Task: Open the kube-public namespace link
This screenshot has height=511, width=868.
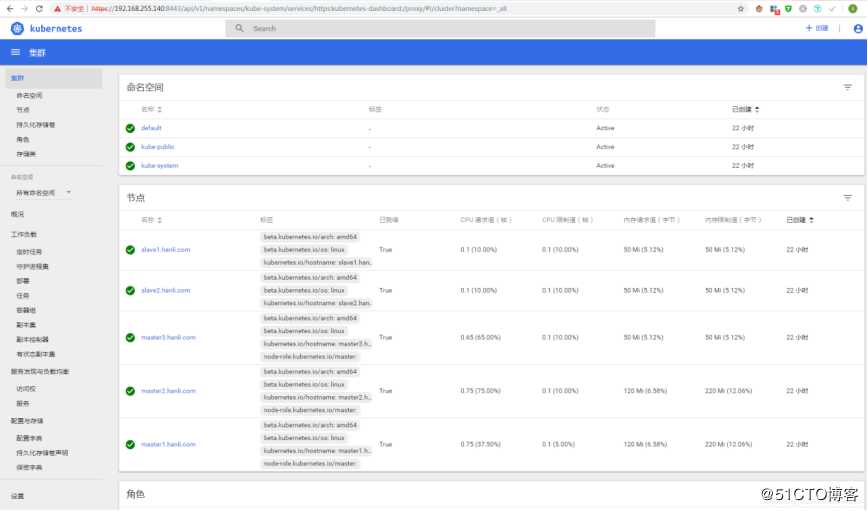Action: 157,147
